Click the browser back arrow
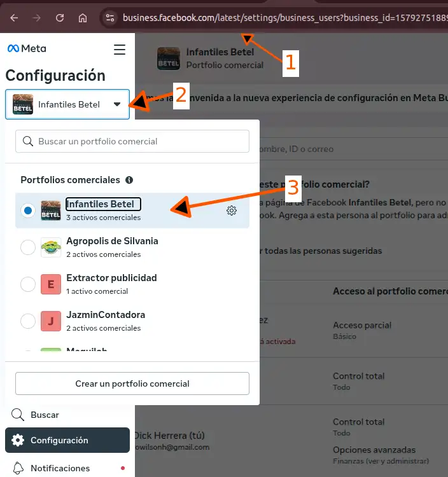 tap(14, 18)
